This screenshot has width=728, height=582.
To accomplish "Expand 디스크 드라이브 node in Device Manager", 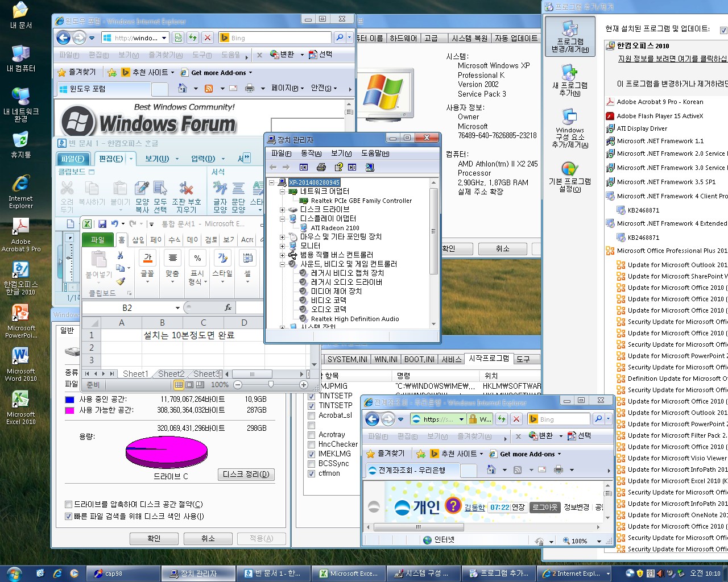I will (x=282, y=210).
